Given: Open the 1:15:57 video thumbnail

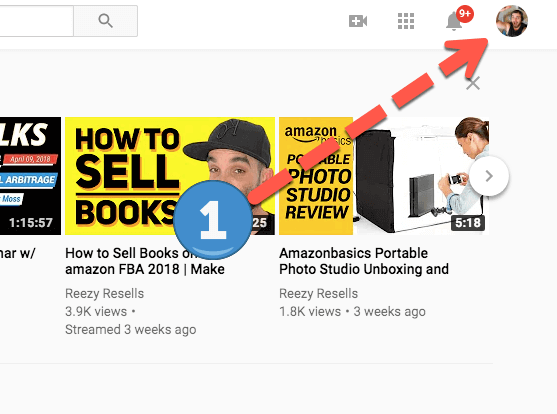Looking at the screenshot, I should point(30,176).
